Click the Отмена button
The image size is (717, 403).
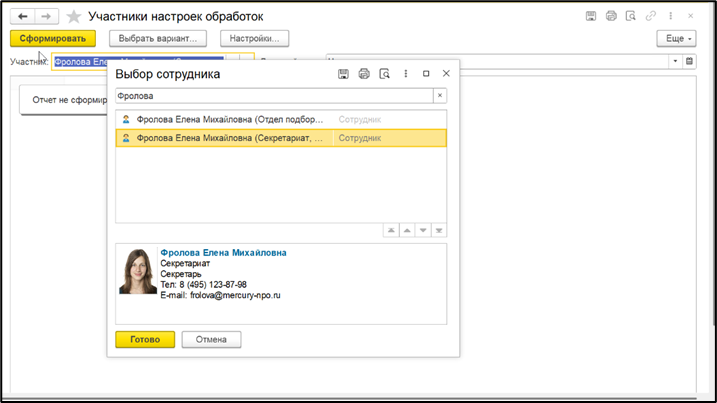211,339
